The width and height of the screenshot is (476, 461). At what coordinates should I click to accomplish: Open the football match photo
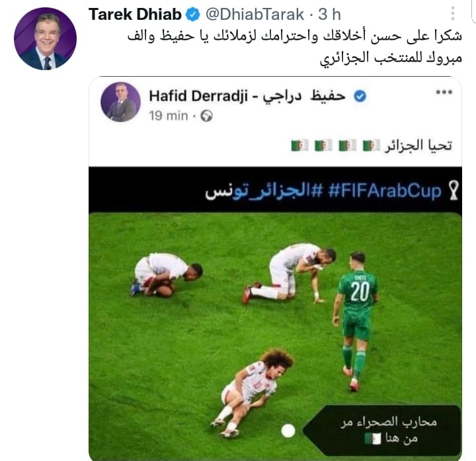pyautogui.click(x=275, y=336)
